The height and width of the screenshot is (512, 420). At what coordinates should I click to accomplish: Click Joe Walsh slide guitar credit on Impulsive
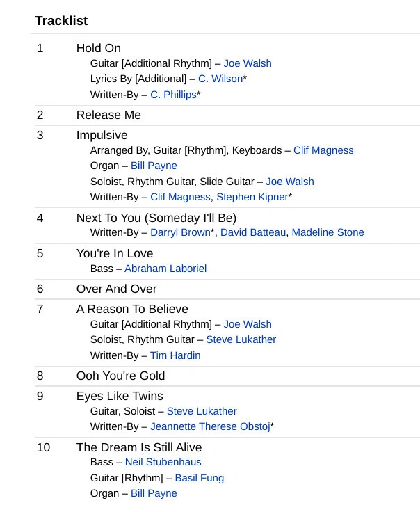click(x=289, y=182)
